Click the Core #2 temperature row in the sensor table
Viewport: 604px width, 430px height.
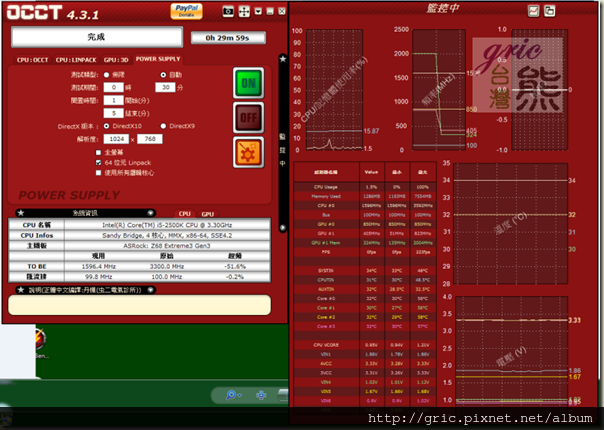(365, 317)
